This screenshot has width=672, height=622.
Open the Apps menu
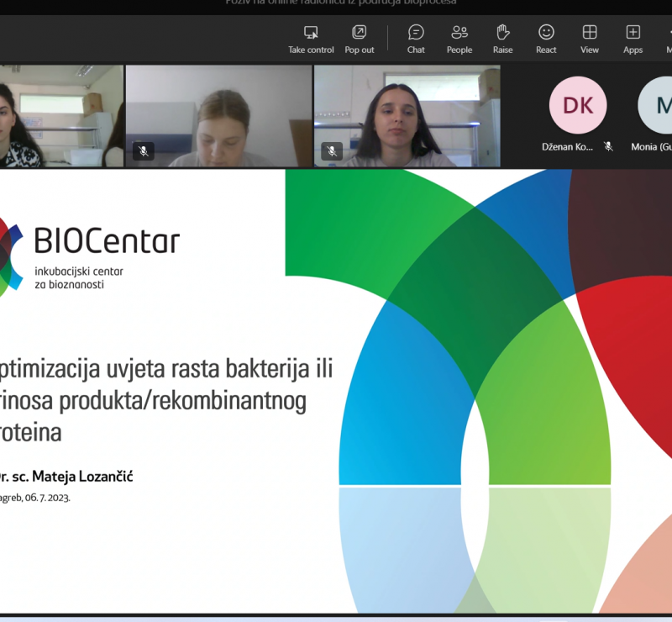tap(633, 39)
